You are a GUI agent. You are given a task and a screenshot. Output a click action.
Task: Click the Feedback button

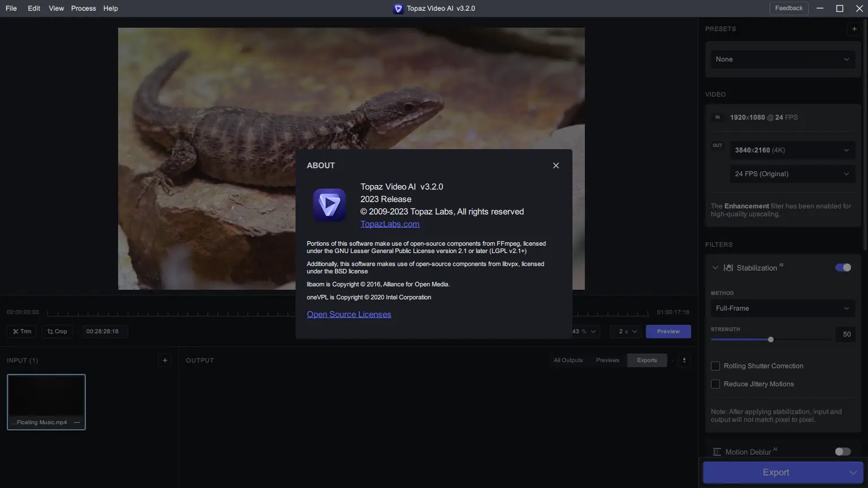point(789,8)
